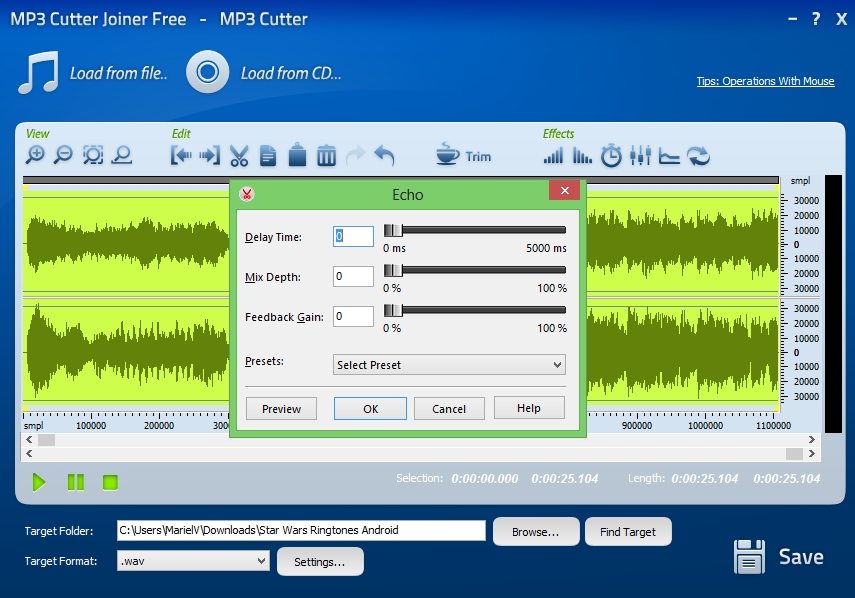Image resolution: width=855 pixels, height=598 pixels.
Task: Set selection end marker icon in Edit
Action: point(210,156)
